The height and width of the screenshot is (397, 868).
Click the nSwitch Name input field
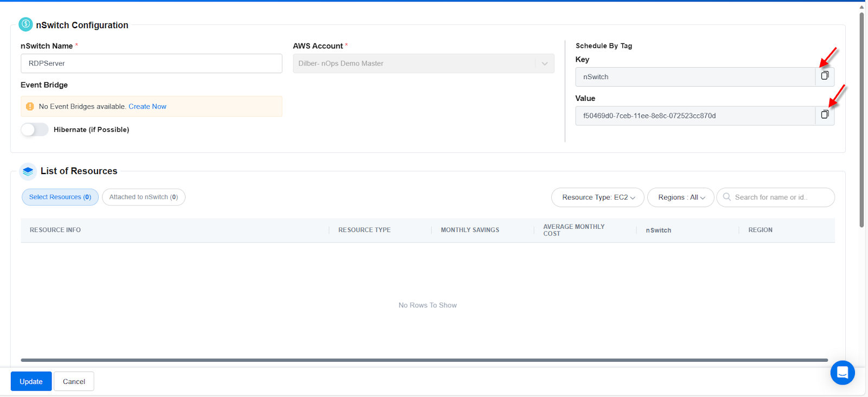pyautogui.click(x=151, y=63)
